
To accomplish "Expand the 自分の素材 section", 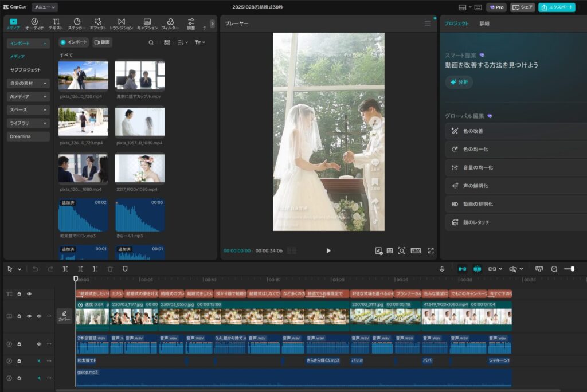I will [x=28, y=83].
